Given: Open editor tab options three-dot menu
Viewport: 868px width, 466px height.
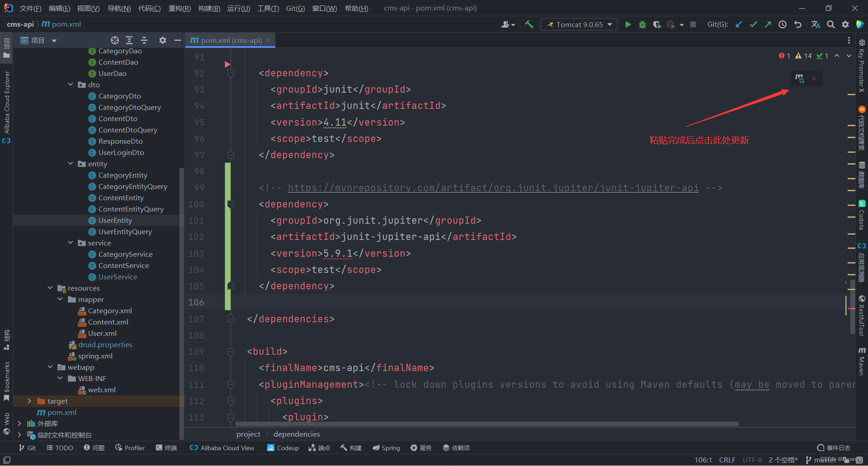Looking at the screenshot, I should point(849,40).
